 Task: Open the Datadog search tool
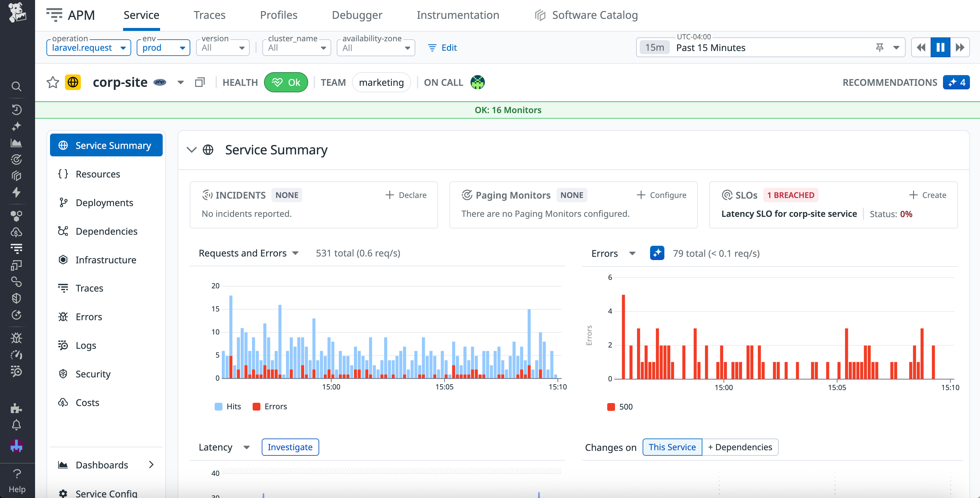pyautogui.click(x=17, y=86)
